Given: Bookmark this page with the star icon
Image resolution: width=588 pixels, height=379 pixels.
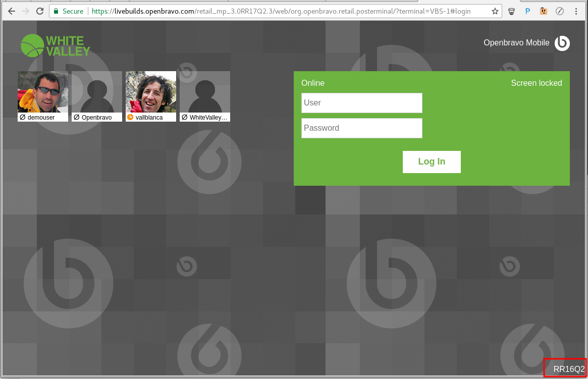Looking at the screenshot, I should point(495,11).
